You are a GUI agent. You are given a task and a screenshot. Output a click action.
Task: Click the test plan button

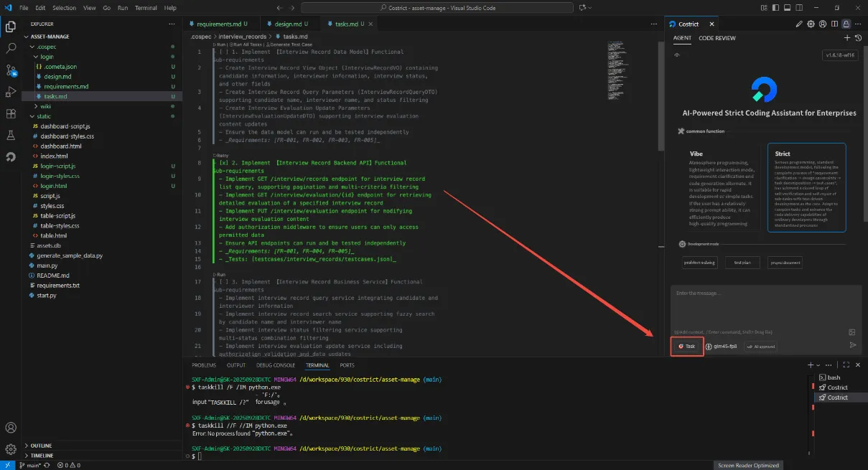(x=742, y=263)
